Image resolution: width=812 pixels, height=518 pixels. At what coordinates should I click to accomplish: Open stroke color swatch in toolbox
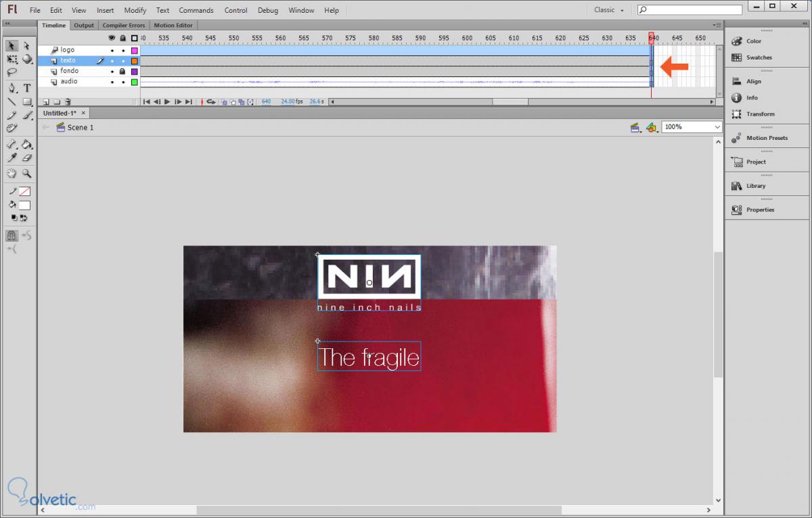tap(24, 192)
